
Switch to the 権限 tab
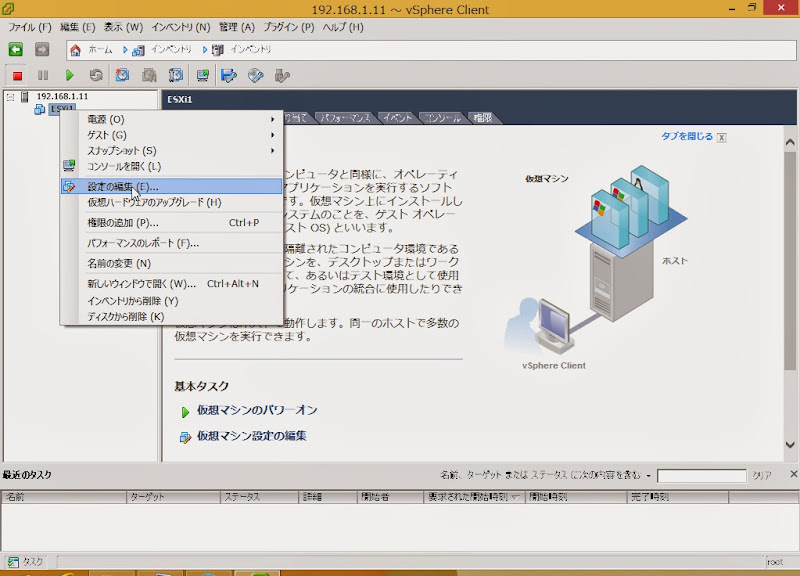(483, 118)
